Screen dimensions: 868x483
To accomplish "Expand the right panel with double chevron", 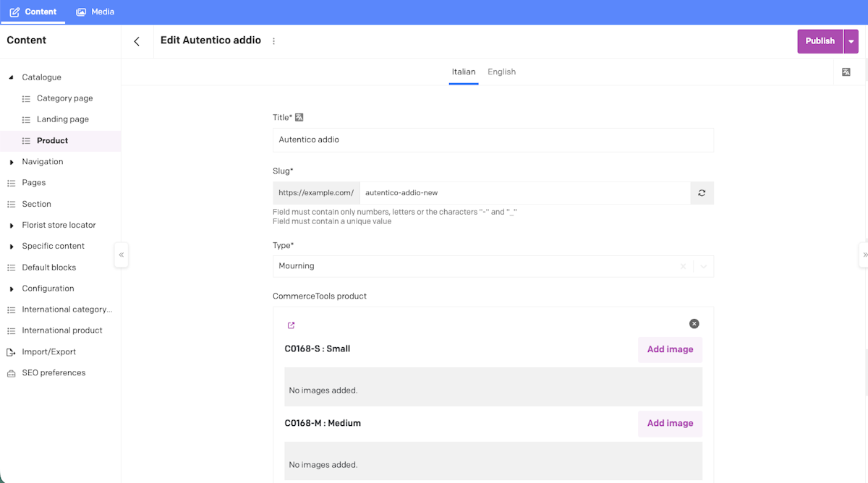I will pyautogui.click(x=865, y=255).
